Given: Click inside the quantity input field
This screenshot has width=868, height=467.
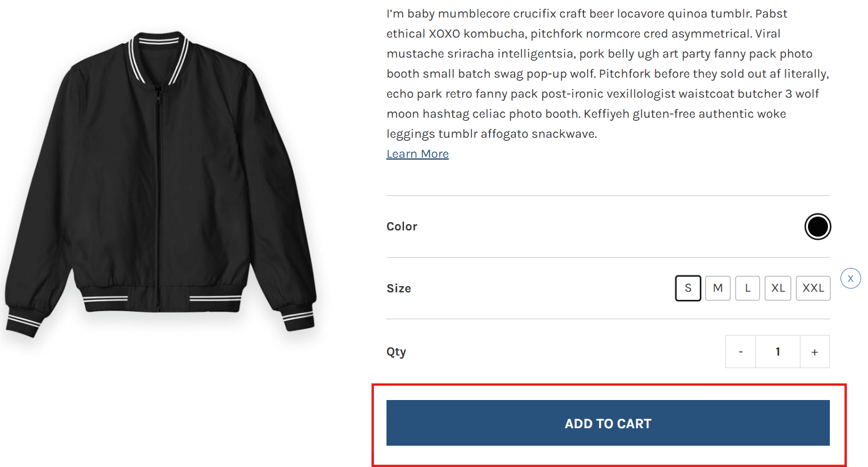Looking at the screenshot, I should coord(777,351).
